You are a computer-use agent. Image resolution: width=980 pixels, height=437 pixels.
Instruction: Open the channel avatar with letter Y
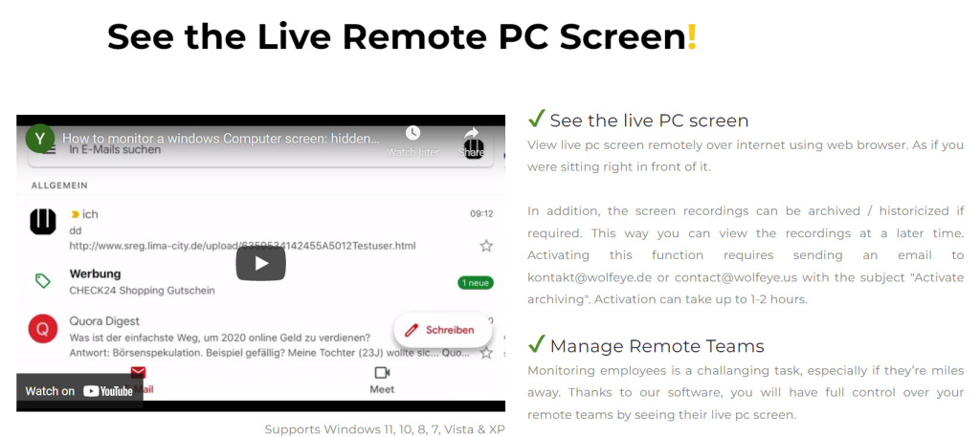point(40,139)
